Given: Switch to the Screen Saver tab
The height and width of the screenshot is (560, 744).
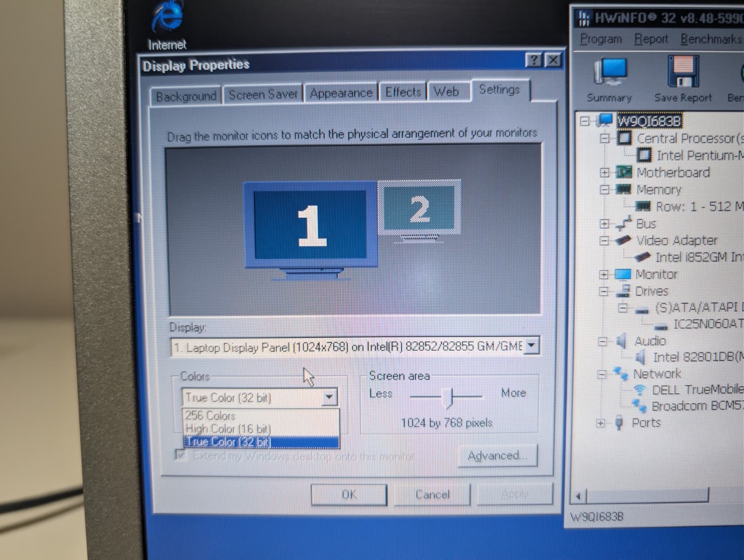Looking at the screenshot, I should pyautogui.click(x=263, y=94).
